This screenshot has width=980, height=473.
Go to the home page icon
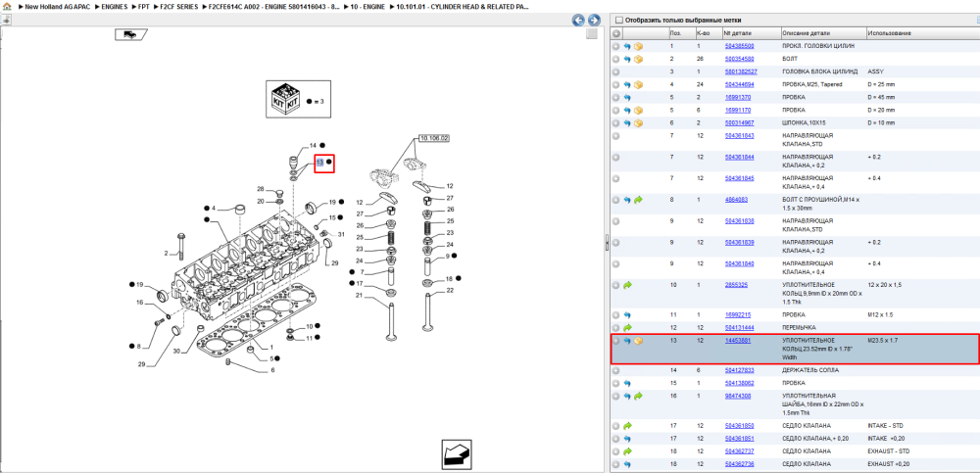click(x=6, y=6)
